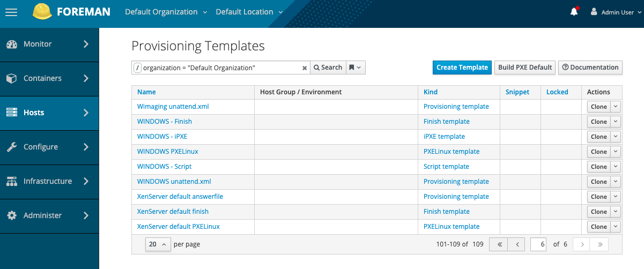Open the hamburger navigation menu
Viewport: 644px width, 269px height.
(x=11, y=12)
